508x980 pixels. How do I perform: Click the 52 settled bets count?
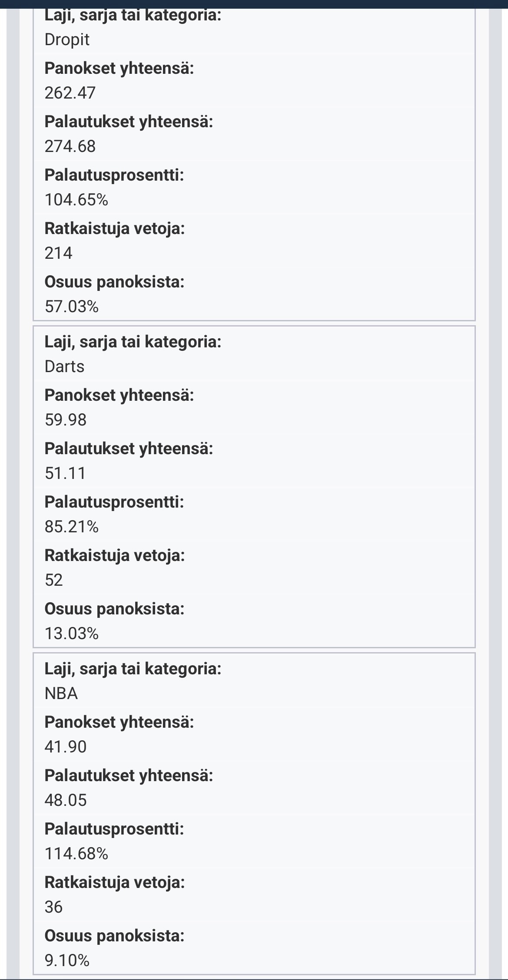54,580
